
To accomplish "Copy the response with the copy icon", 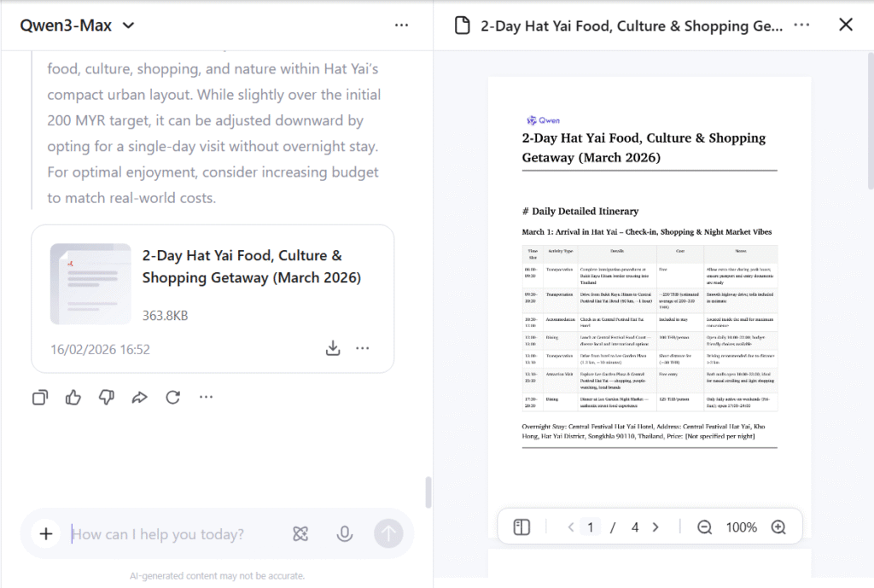I will coord(40,397).
